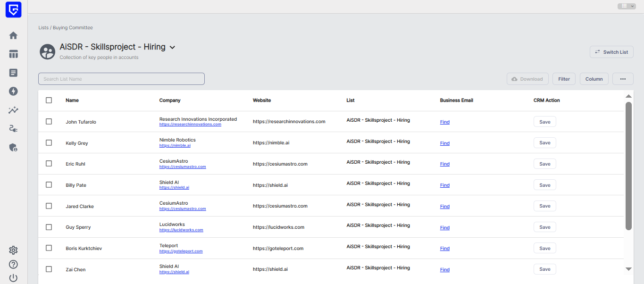Save Billy Pate to CRM
Image resolution: width=644 pixels, height=284 pixels.
coord(545,185)
